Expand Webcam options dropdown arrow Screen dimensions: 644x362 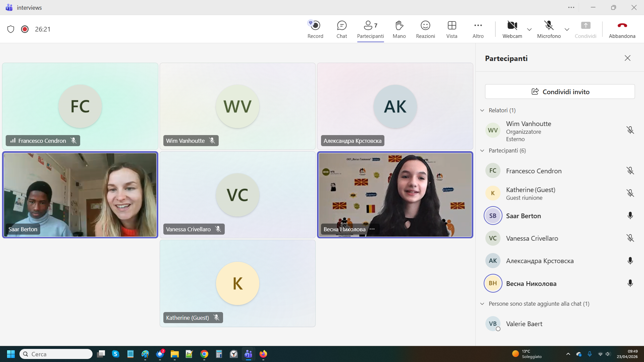pyautogui.click(x=529, y=29)
